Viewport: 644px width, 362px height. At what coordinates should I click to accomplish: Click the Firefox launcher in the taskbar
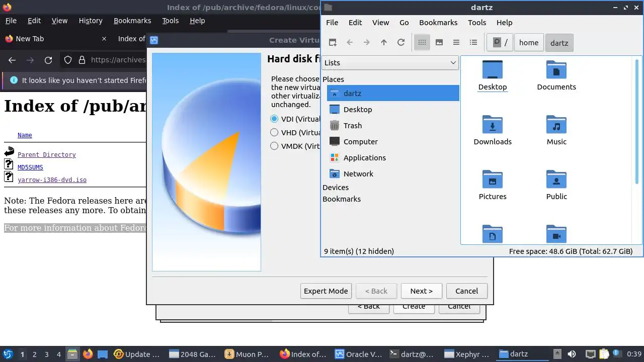(x=88, y=354)
